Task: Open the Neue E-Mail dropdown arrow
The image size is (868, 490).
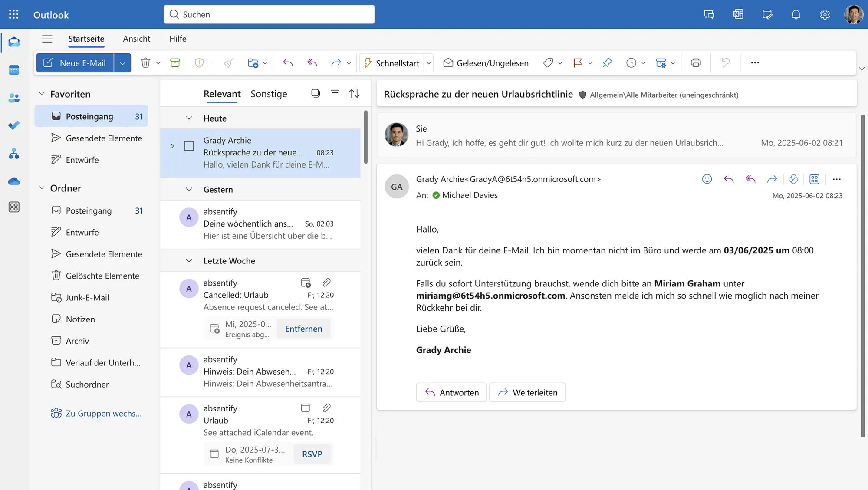Action: [x=122, y=63]
